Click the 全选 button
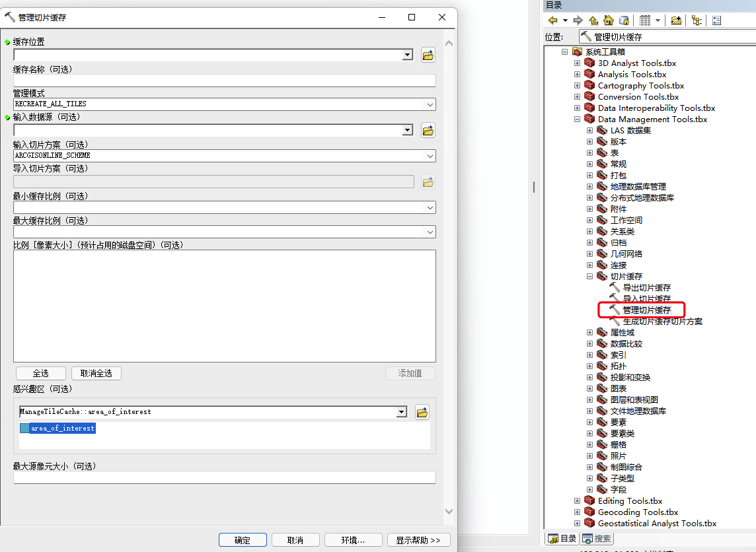The image size is (756, 552). (x=41, y=373)
